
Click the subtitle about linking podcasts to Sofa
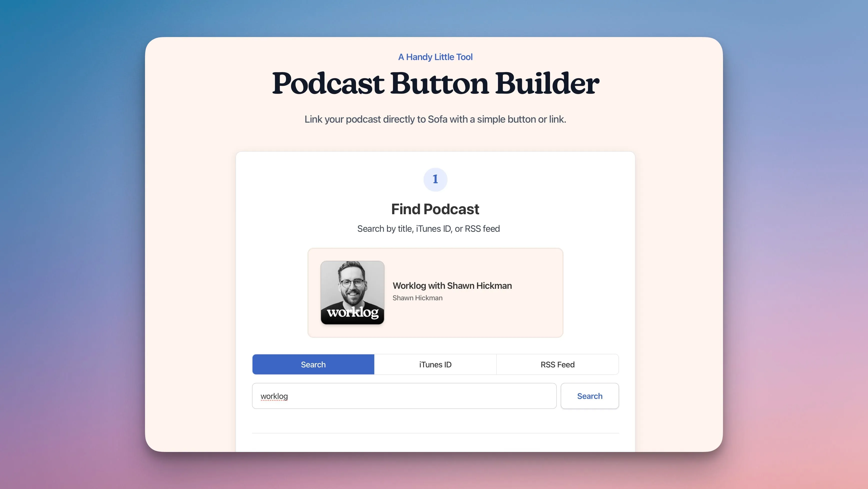pos(435,119)
